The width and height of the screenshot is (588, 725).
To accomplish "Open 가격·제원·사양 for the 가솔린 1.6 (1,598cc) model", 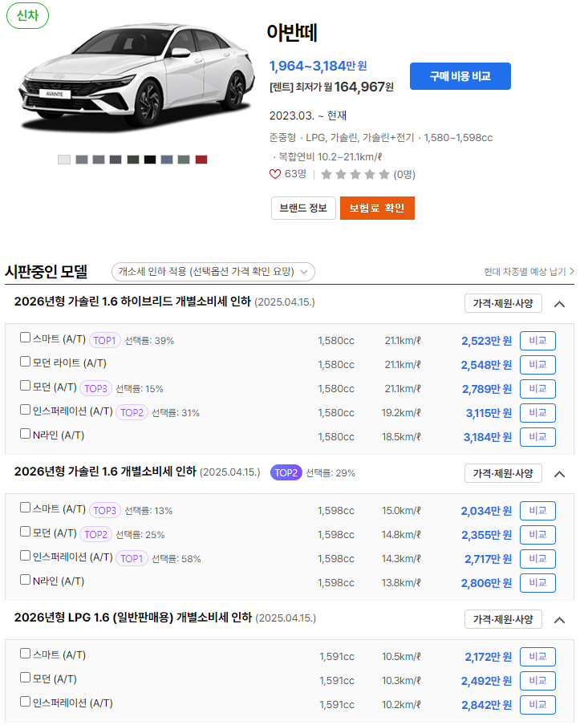I will [503, 473].
